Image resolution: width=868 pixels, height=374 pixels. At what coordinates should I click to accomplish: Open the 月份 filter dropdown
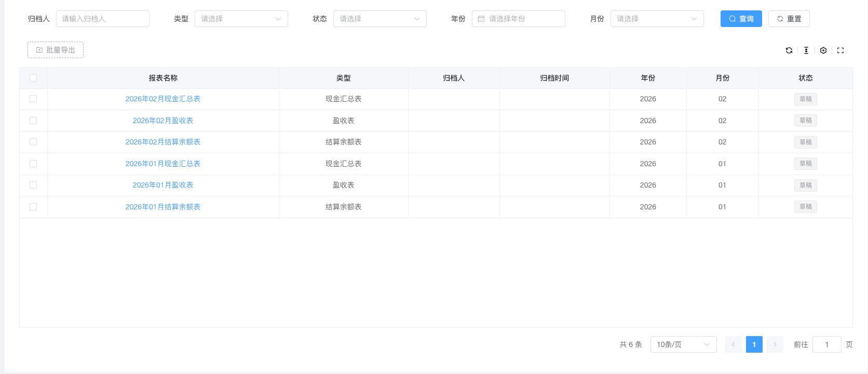657,19
